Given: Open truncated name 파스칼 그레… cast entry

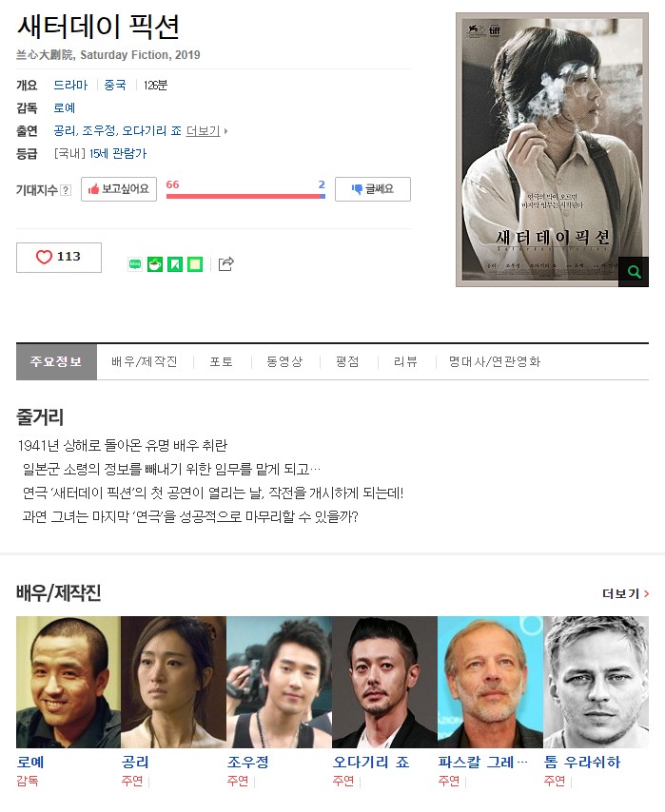Looking at the screenshot, I should [x=482, y=762].
